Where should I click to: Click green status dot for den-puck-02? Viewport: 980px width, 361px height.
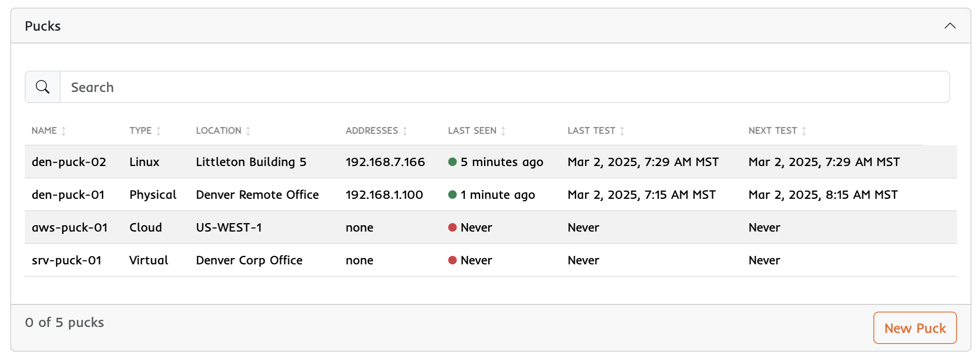point(453,162)
